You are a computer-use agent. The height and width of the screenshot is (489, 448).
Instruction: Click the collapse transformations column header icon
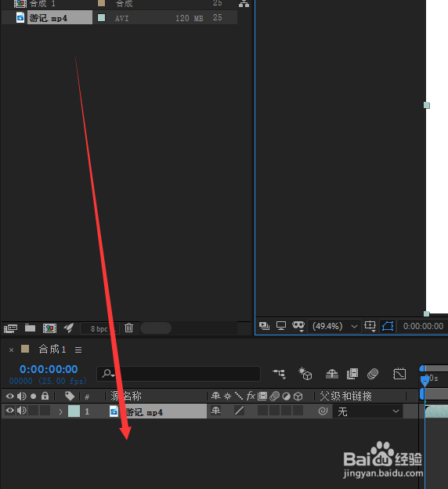pos(228,397)
